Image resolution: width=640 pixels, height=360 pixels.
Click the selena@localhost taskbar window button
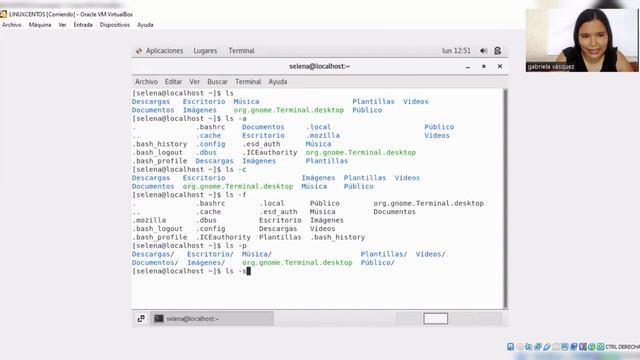pos(212,318)
